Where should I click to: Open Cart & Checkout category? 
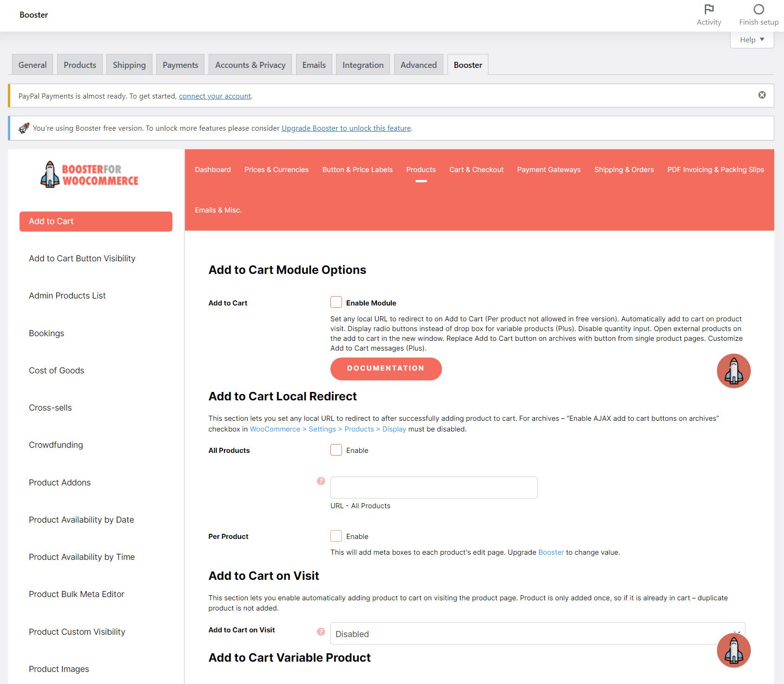(x=476, y=170)
